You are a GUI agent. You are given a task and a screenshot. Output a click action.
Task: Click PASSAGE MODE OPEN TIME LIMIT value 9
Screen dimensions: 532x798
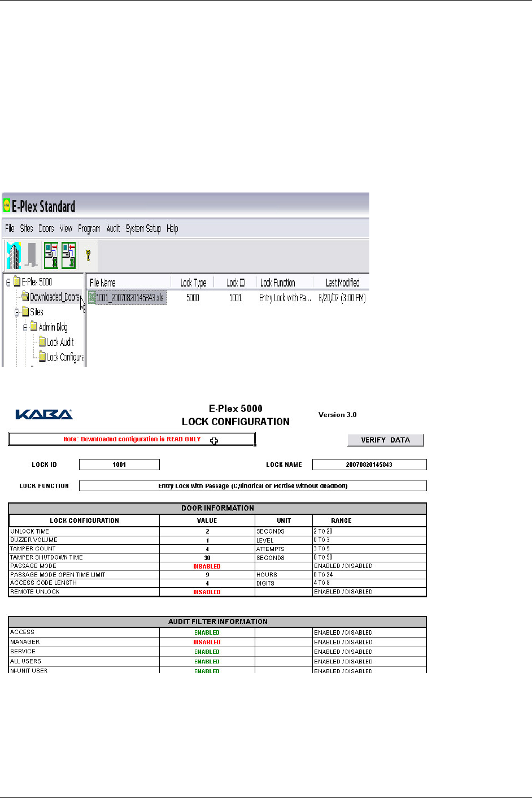[x=207, y=575]
